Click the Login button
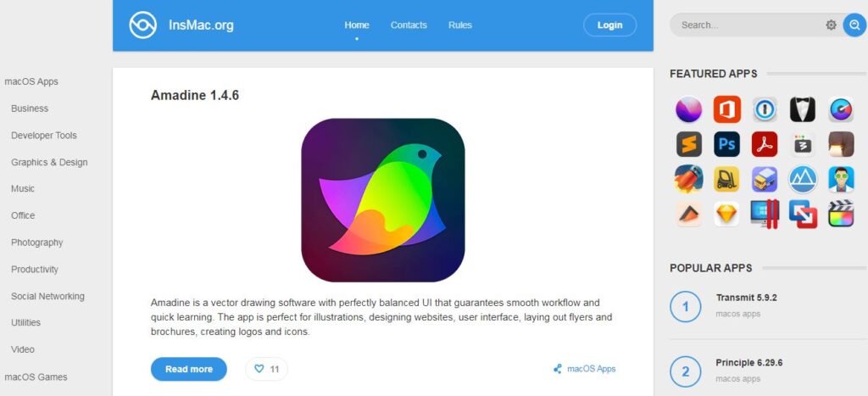The height and width of the screenshot is (396, 868). tap(609, 25)
